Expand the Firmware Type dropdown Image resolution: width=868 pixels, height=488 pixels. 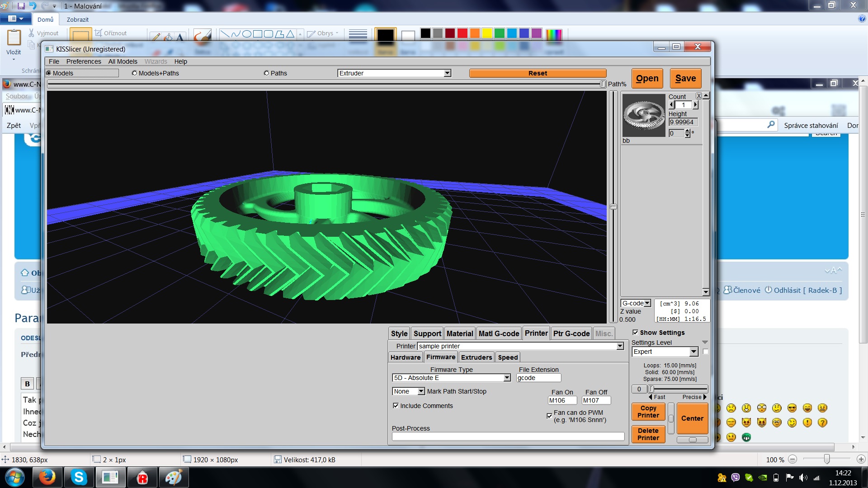(x=507, y=378)
